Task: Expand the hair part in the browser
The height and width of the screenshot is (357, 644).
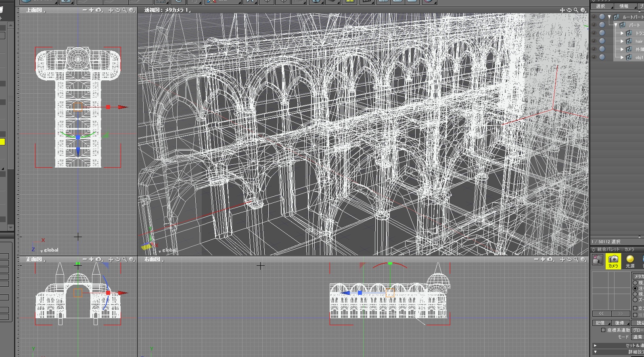Action: pyautogui.click(x=622, y=41)
